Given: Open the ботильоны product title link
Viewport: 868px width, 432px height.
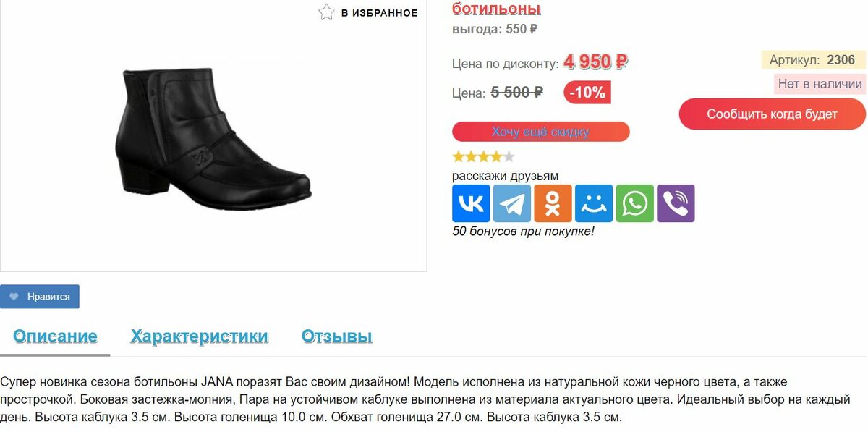Looking at the screenshot, I should click(x=496, y=9).
